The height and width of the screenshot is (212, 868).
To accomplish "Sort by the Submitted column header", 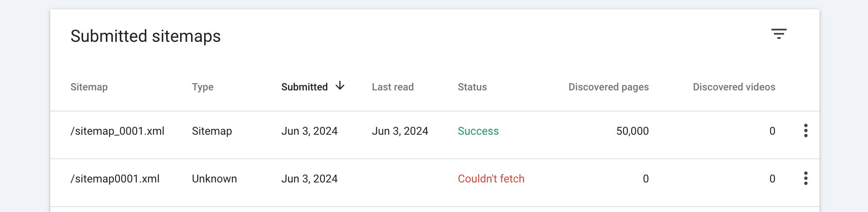I will [304, 87].
